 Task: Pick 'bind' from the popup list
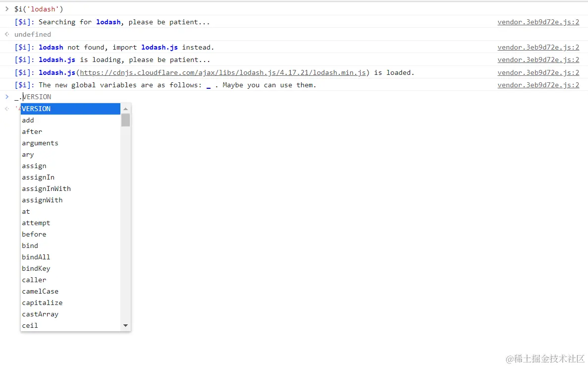[x=70, y=246]
